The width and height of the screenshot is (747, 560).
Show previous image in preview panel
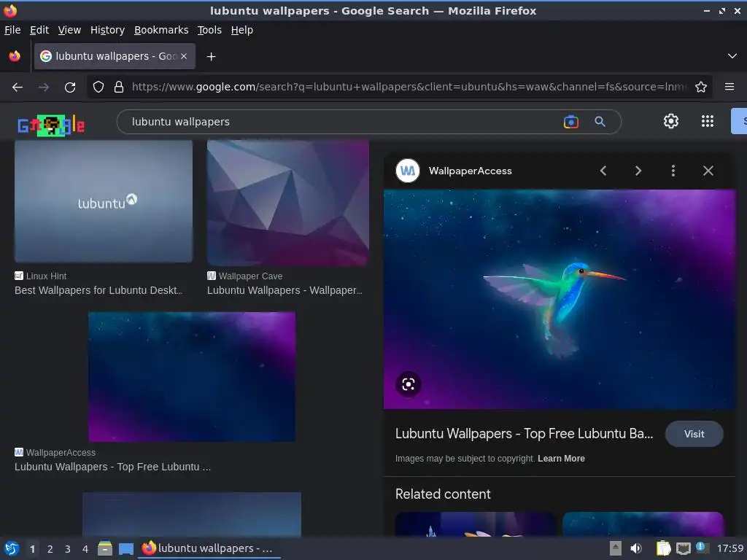pyautogui.click(x=603, y=171)
